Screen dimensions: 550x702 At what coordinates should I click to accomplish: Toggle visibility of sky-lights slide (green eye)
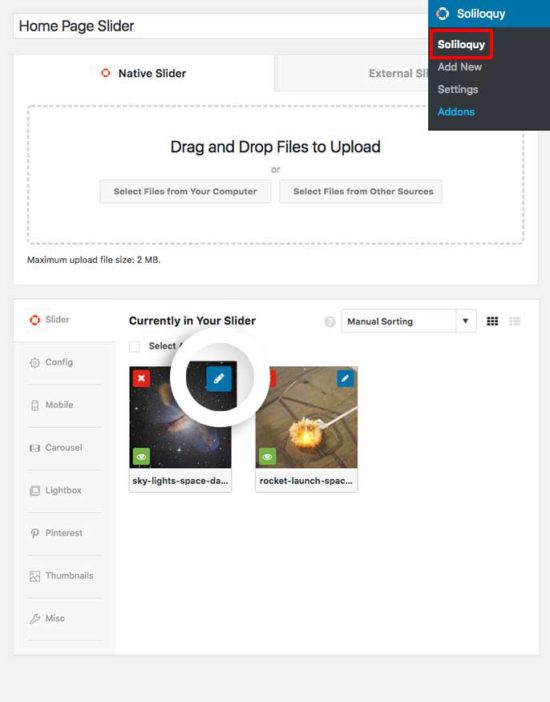point(142,457)
